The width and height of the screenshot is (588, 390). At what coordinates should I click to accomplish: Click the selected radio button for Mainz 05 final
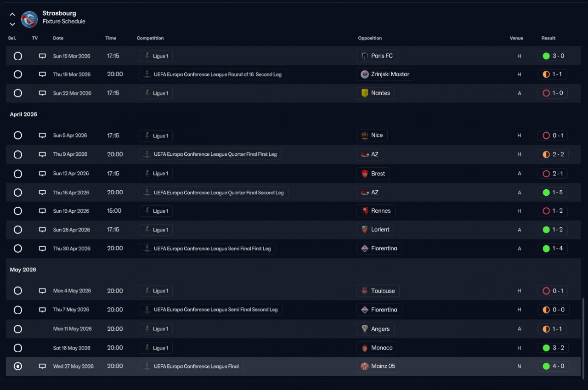click(x=18, y=366)
